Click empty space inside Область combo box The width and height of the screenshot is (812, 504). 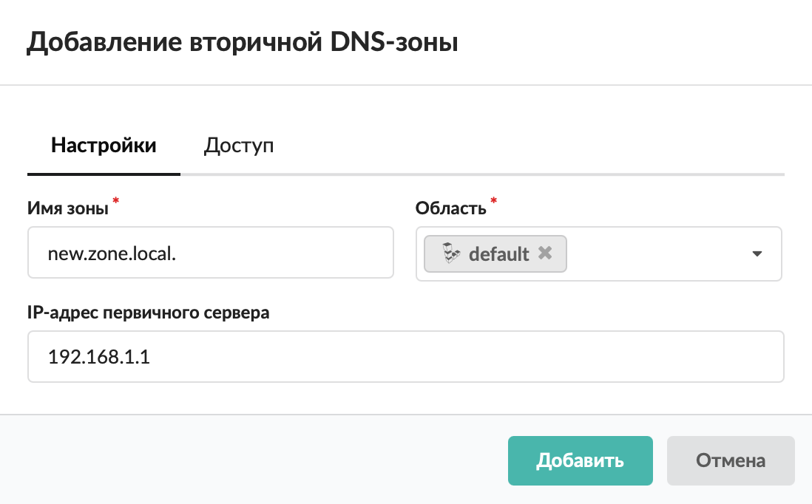tap(651, 253)
